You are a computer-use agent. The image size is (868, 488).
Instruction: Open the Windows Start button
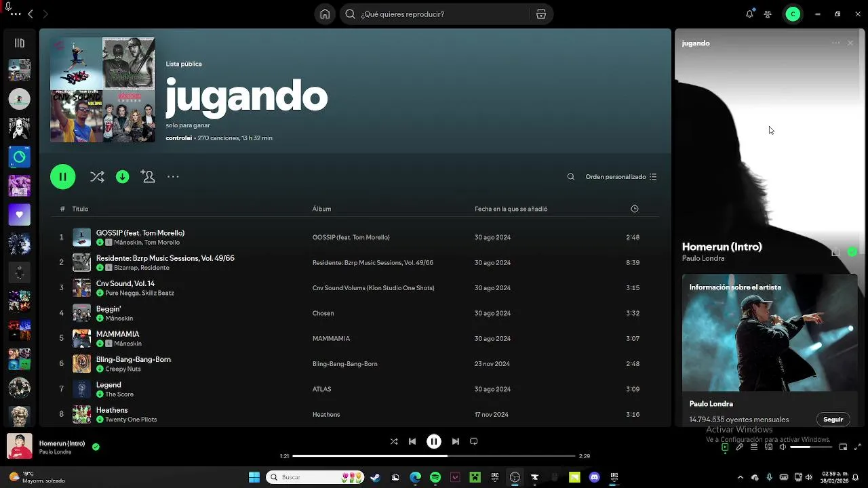(x=254, y=477)
